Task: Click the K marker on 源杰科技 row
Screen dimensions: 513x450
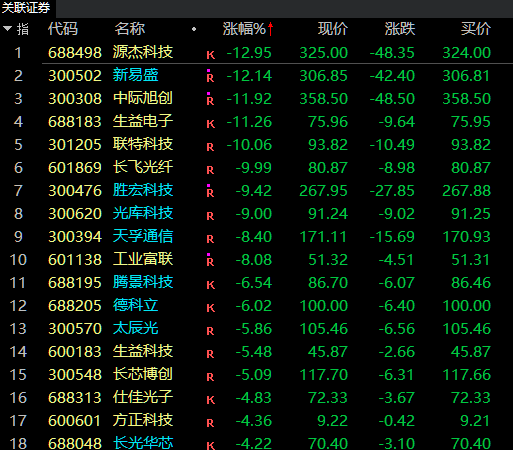Action: pyautogui.click(x=210, y=55)
